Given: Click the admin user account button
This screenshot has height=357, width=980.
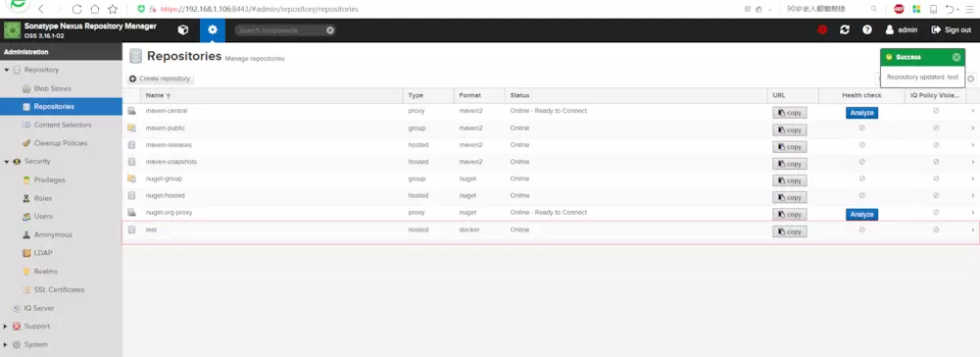Looking at the screenshot, I should point(902,30).
